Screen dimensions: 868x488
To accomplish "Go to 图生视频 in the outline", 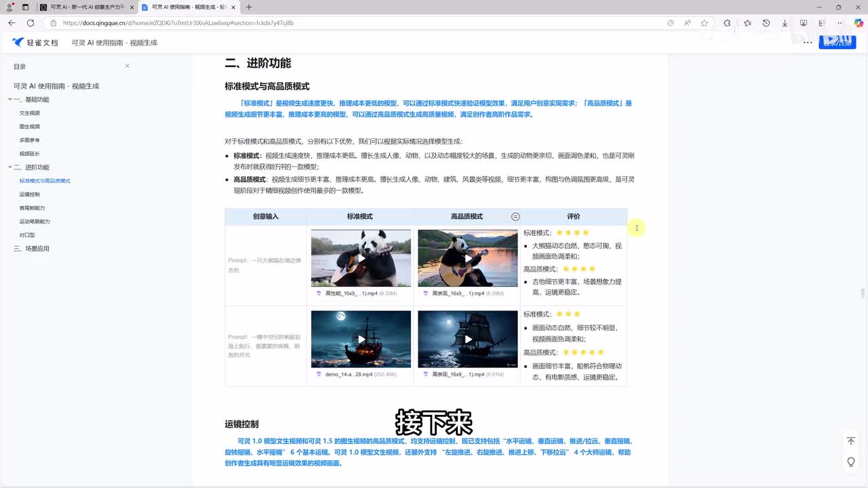I will pos(30,127).
